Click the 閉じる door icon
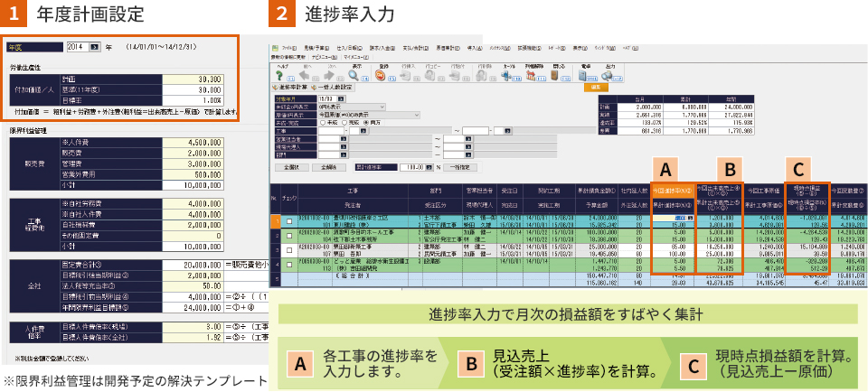Viewport: 868px width, 392px height. click(554, 75)
